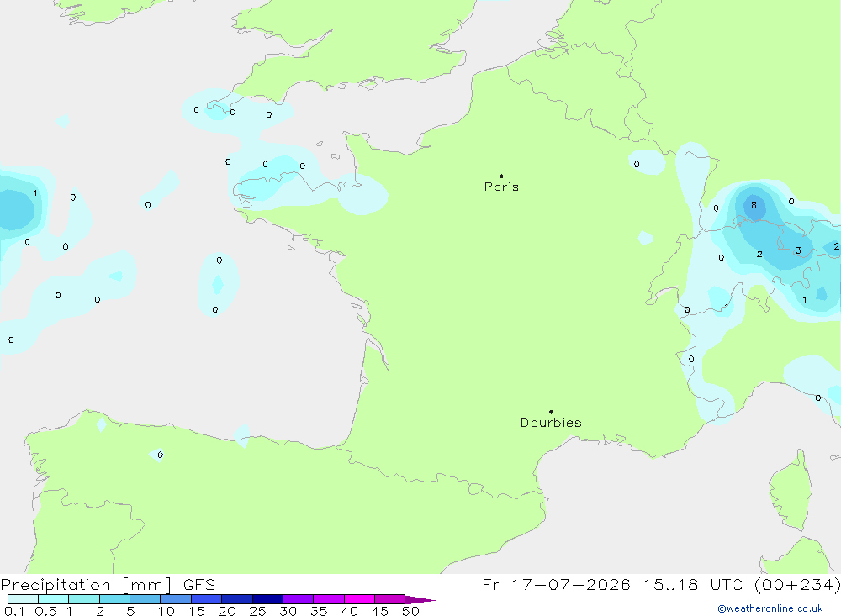Select the Dourbies location dot marker
This screenshot has height=616, width=841.
[x=551, y=412]
